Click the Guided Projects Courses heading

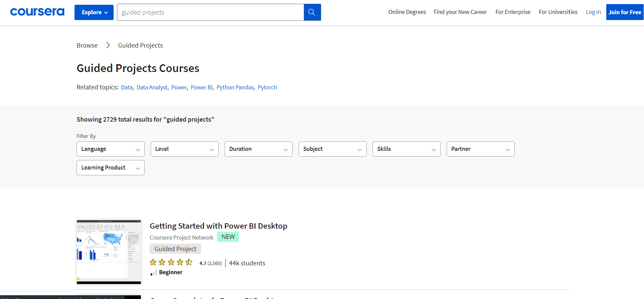tap(138, 68)
